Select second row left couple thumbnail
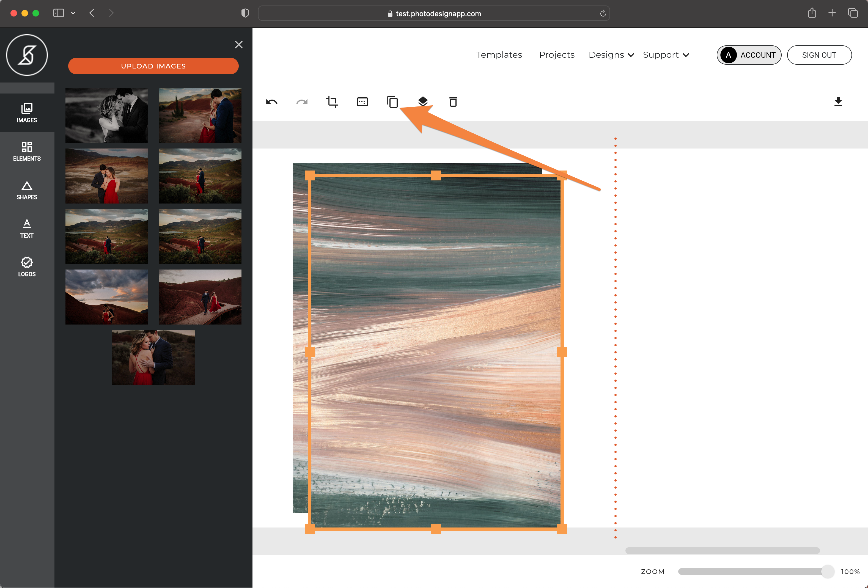 click(106, 176)
